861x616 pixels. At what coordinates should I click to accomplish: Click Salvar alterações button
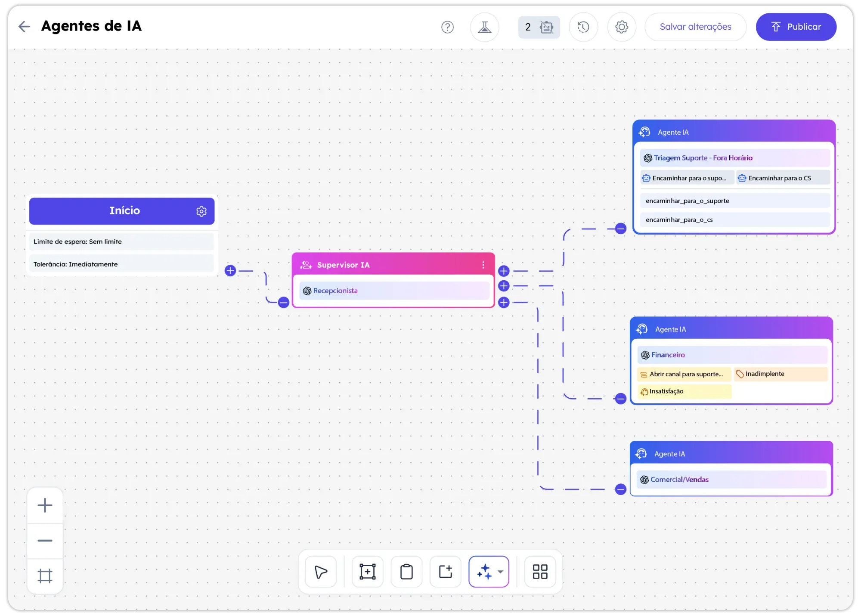695,26
